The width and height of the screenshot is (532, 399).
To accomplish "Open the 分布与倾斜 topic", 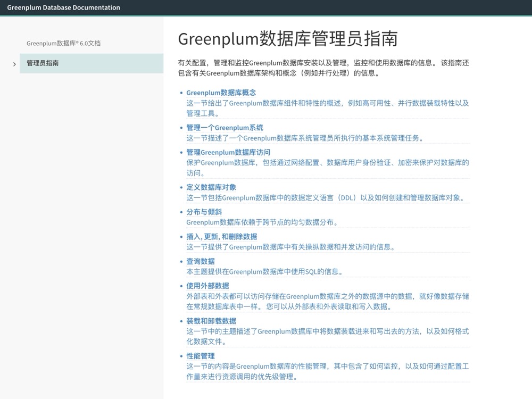I will 204,212.
